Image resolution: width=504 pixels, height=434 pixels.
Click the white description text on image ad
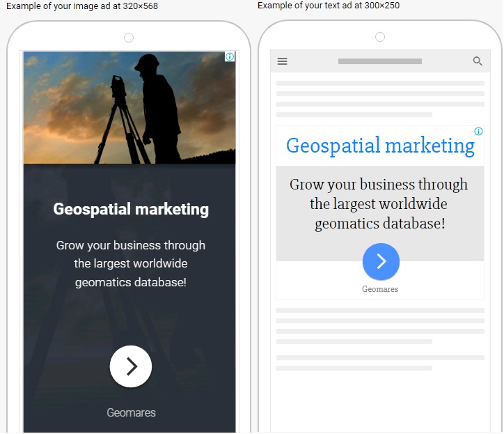tap(131, 263)
